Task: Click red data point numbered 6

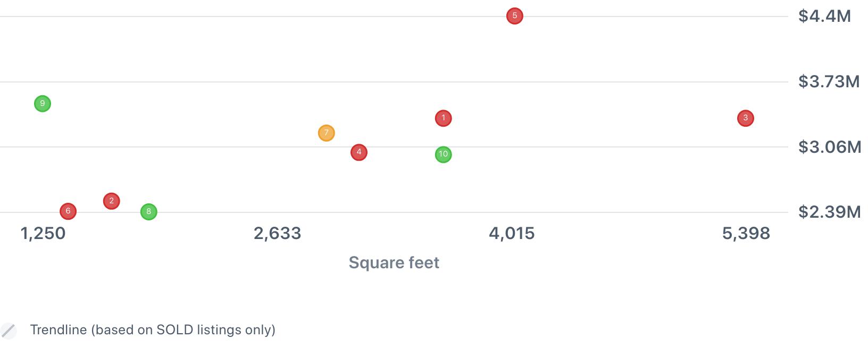Action: tap(68, 211)
